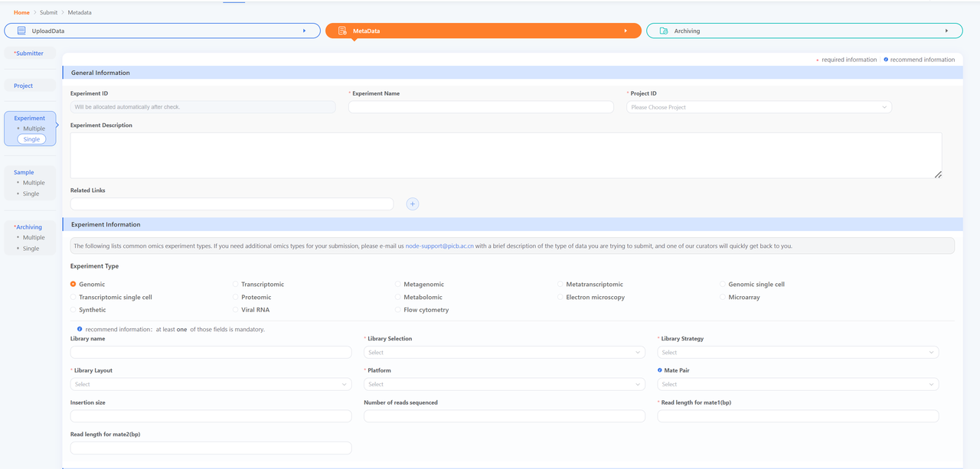The width and height of the screenshot is (980, 469).
Task: Click the Archiving folder icon
Action: [x=664, y=31]
